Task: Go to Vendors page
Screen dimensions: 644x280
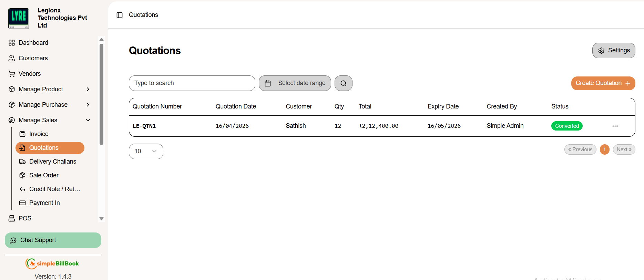Action: pos(30,74)
